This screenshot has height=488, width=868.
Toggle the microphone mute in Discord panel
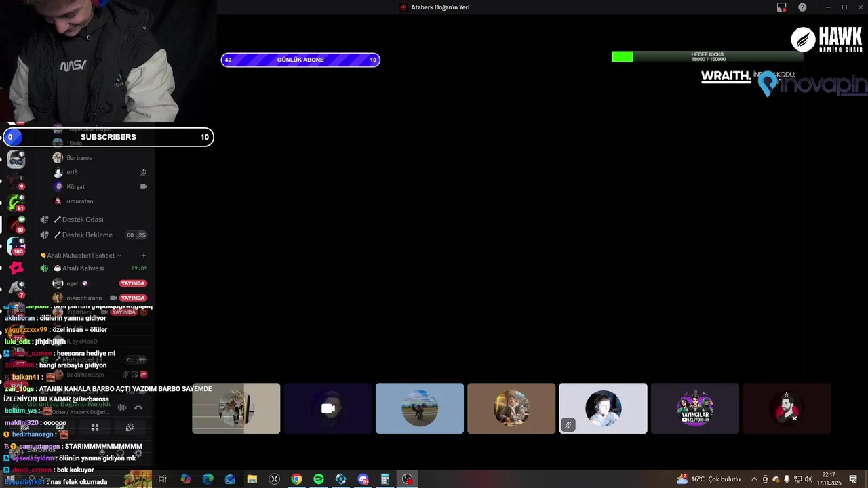click(x=102, y=454)
